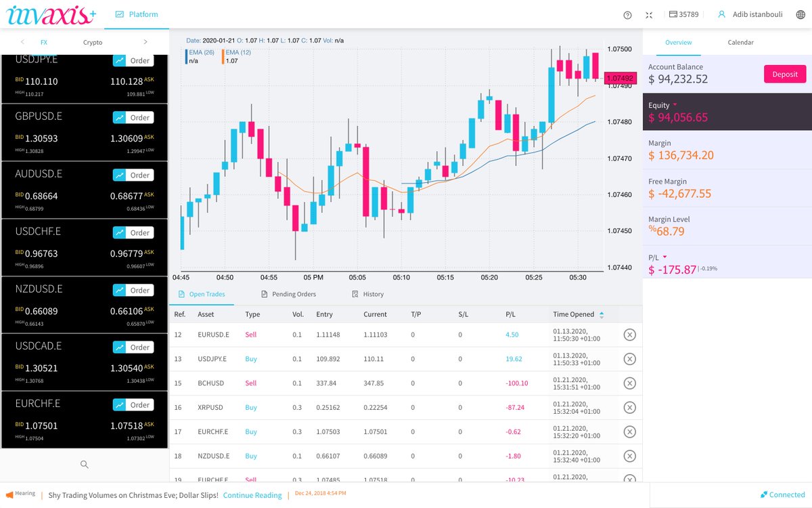
Task: Close trade Ref. 12 EURUSD.E
Action: click(629, 335)
